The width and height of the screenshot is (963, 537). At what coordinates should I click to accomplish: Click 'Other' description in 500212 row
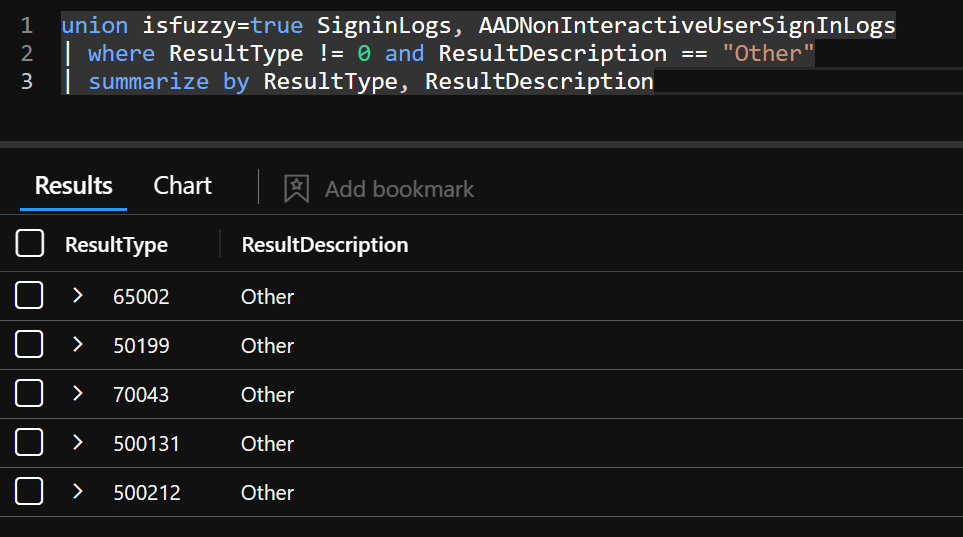click(267, 493)
